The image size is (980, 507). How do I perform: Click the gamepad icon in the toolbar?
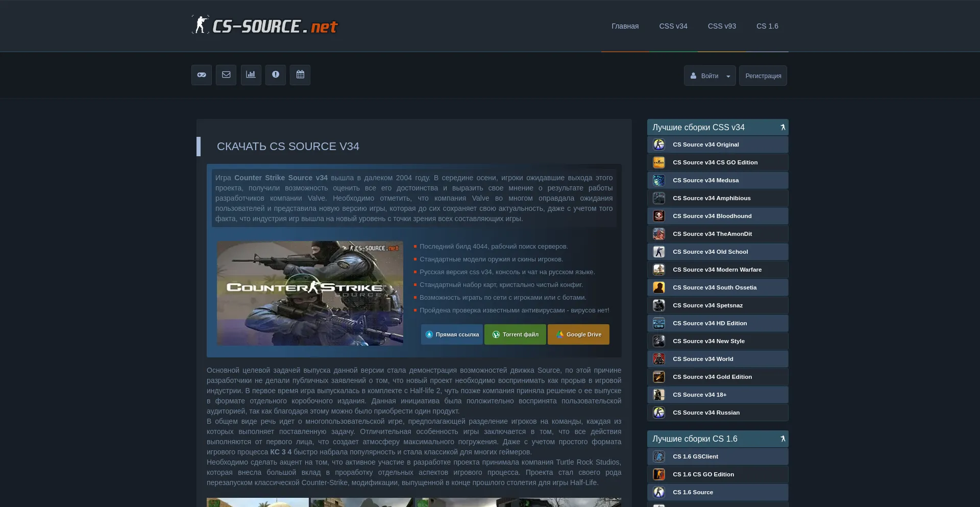click(202, 75)
